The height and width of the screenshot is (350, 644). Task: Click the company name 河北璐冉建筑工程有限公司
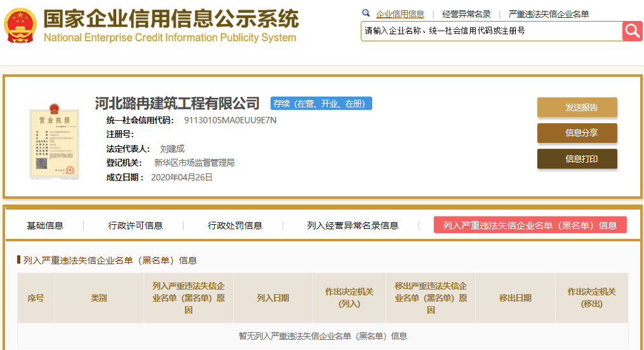(177, 104)
